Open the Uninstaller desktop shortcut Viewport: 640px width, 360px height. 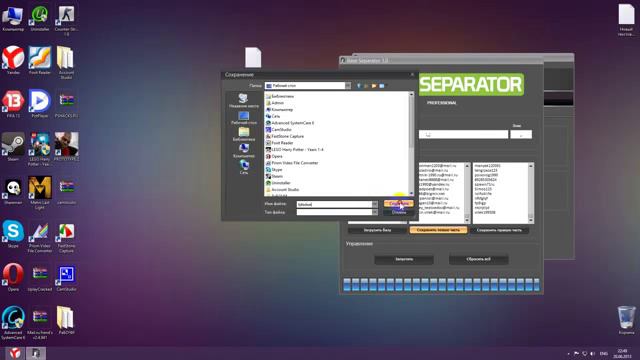pos(40,18)
